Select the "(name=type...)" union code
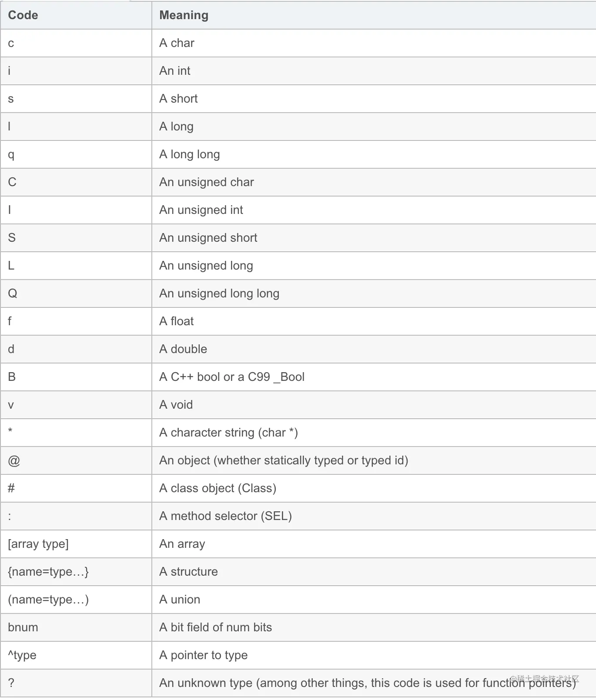The height and width of the screenshot is (700, 596). pyautogui.click(x=48, y=600)
